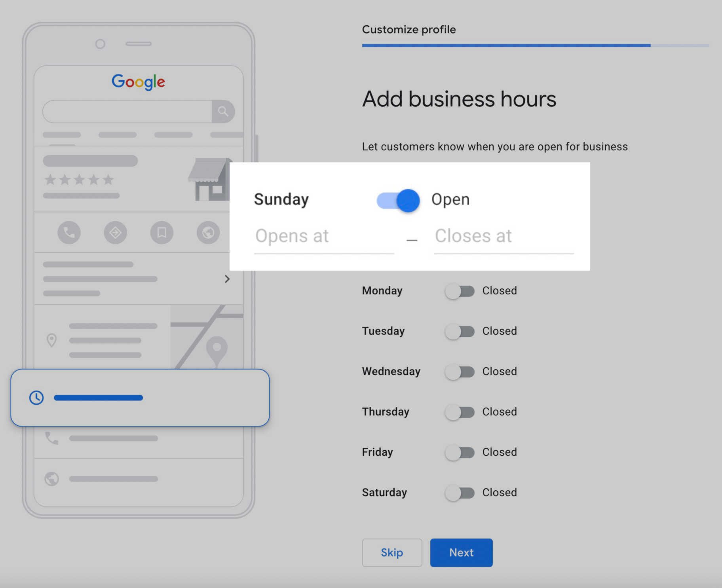722x588 pixels.
Task: Select the save bookmark icon in the mockup
Action: coord(161,233)
